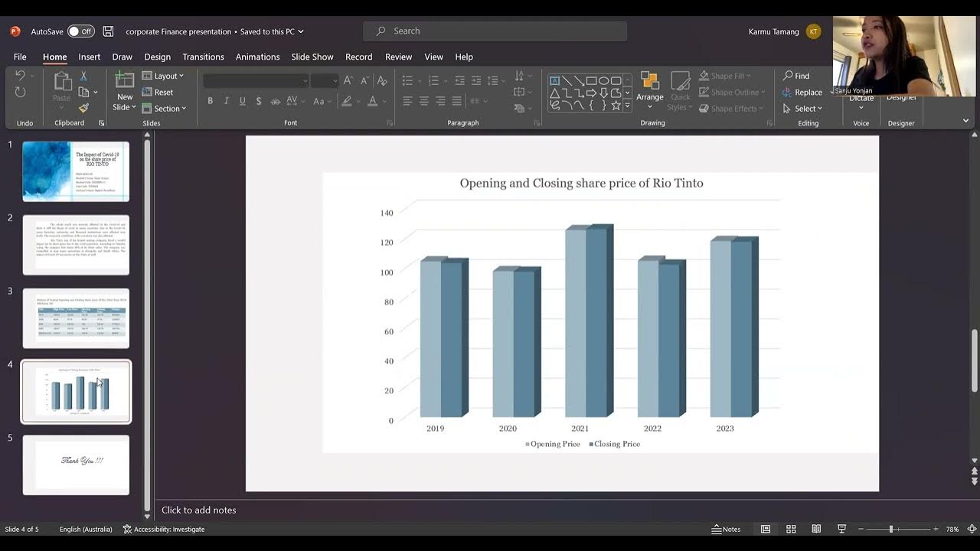Image resolution: width=980 pixels, height=551 pixels.
Task: Open the font size combo box
Action: point(325,80)
